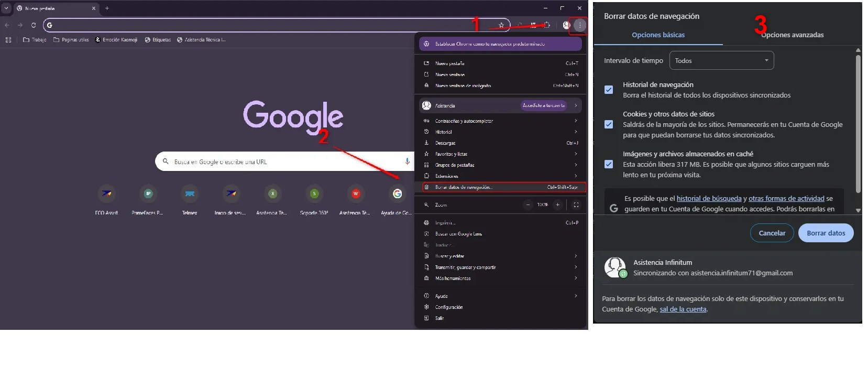Select Borrar datos de navegación menu entry
The image size is (868, 365).
(503, 187)
